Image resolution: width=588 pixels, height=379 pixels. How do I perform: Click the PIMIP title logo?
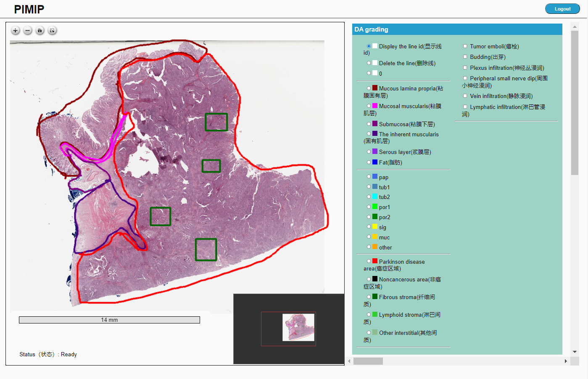click(x=29, y=9)
